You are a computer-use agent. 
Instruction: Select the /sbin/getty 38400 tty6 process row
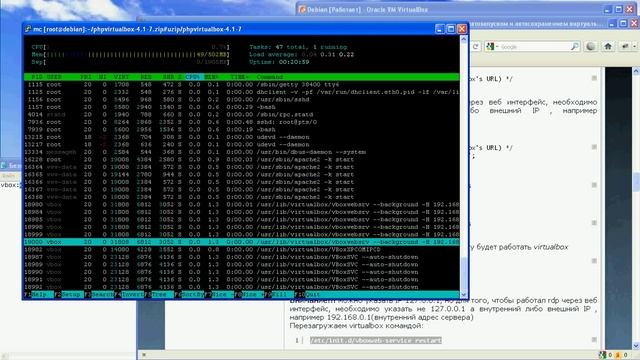pyautogui.click(x=242, y=84)
